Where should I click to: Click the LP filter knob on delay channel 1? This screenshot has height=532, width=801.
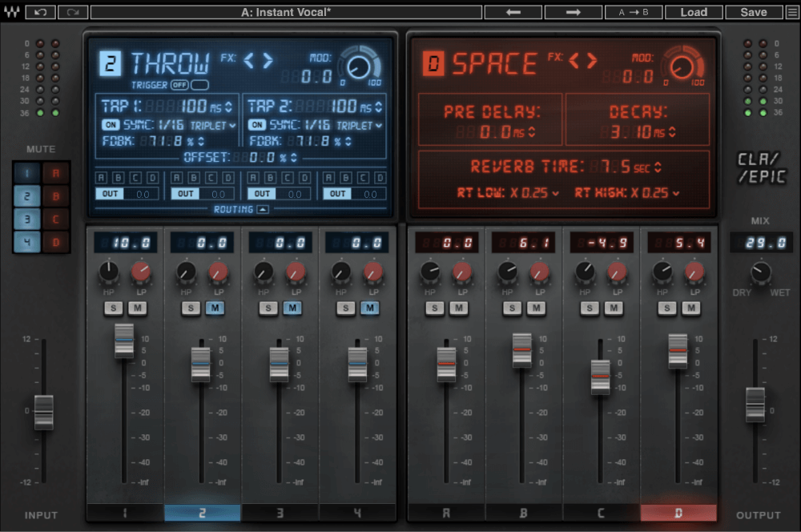141,272
